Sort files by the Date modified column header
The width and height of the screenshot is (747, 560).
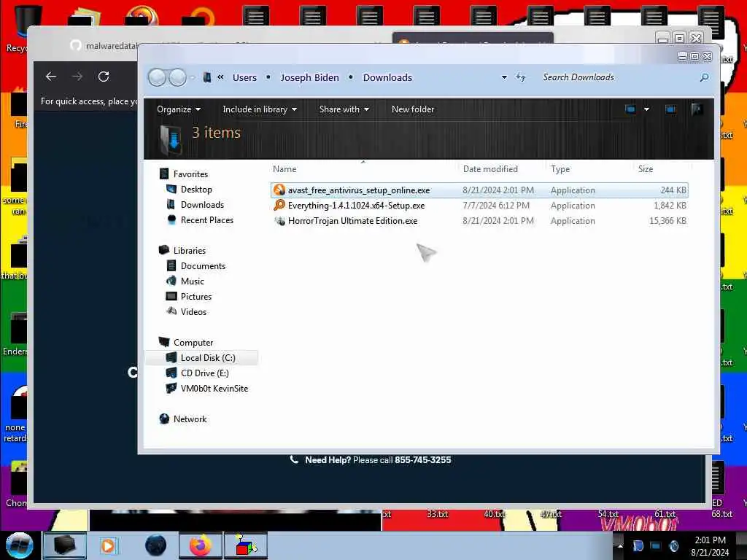click(490, 169)
